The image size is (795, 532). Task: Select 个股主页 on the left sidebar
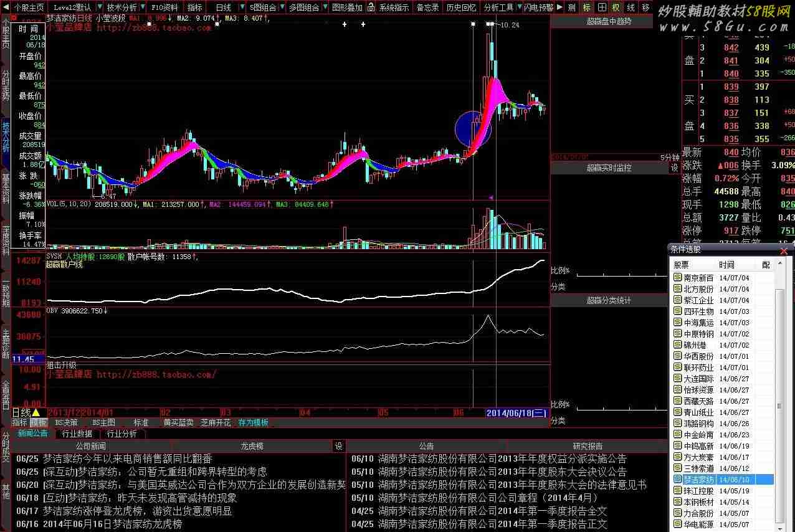6,34
